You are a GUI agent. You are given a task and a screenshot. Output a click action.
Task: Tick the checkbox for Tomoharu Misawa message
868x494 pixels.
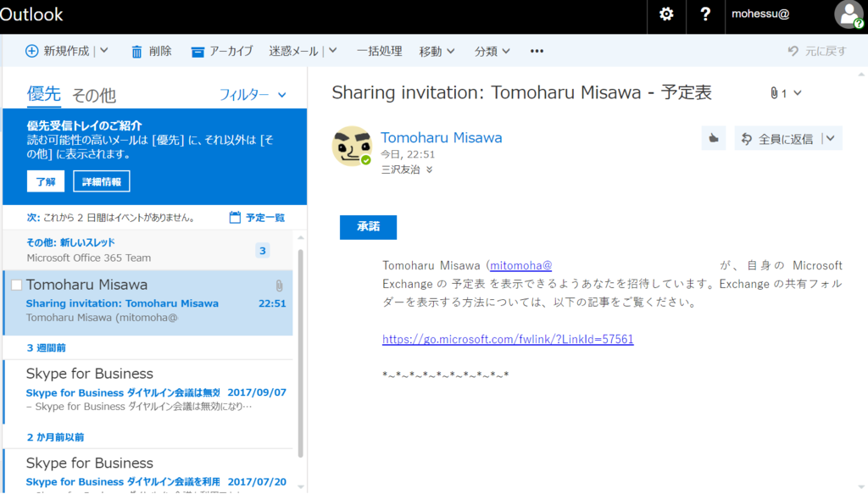pyautogui.click(x=16, y=285)
